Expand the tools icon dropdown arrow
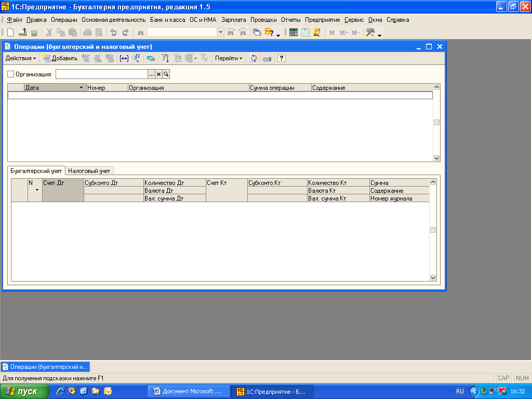This screenshot has height=399, width=532. [379, 35]
